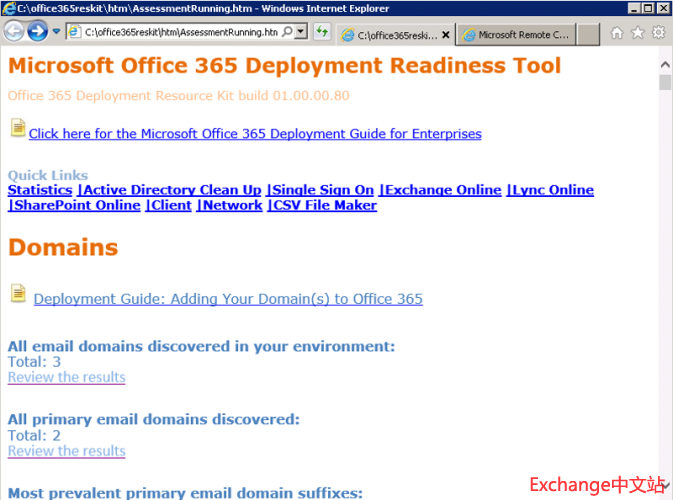The image size is (673, 500).
Task: Open Favorites star icon
Action: [637, 33]
